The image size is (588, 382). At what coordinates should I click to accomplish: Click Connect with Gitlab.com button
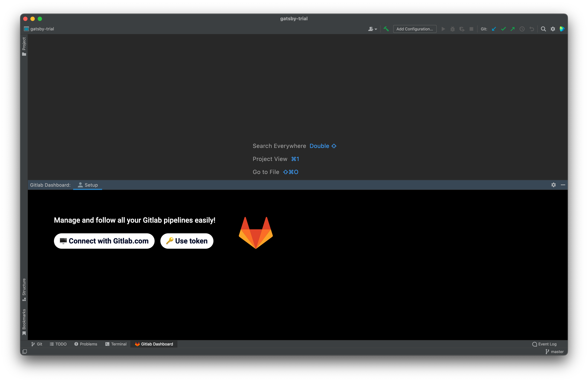tap(104, 241)
